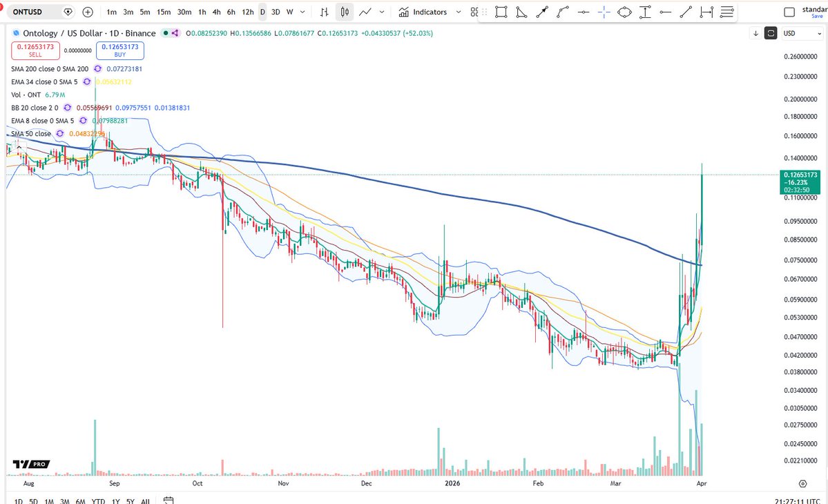The width and height of the screenshot is (828, 504).
Task: Select the Horizontal Line tool
Action: [666, 12]
